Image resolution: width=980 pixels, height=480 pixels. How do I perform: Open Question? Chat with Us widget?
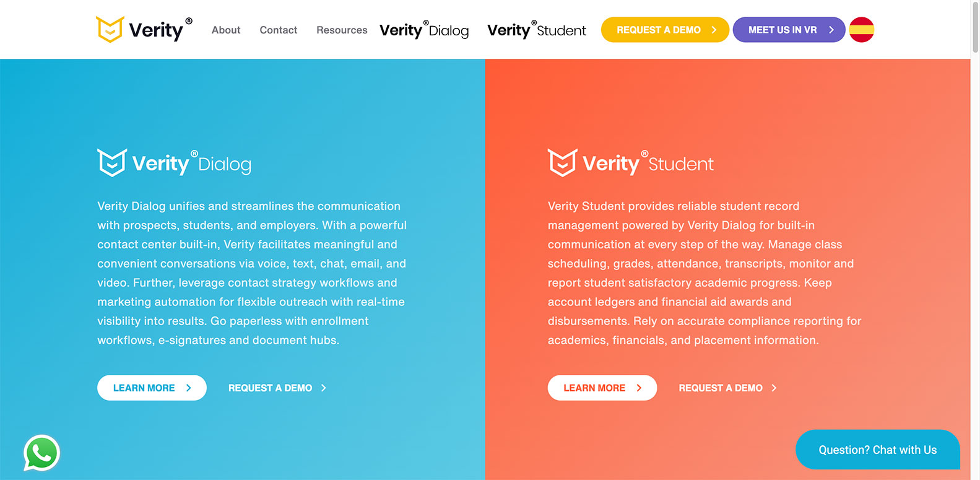(878, 450)
